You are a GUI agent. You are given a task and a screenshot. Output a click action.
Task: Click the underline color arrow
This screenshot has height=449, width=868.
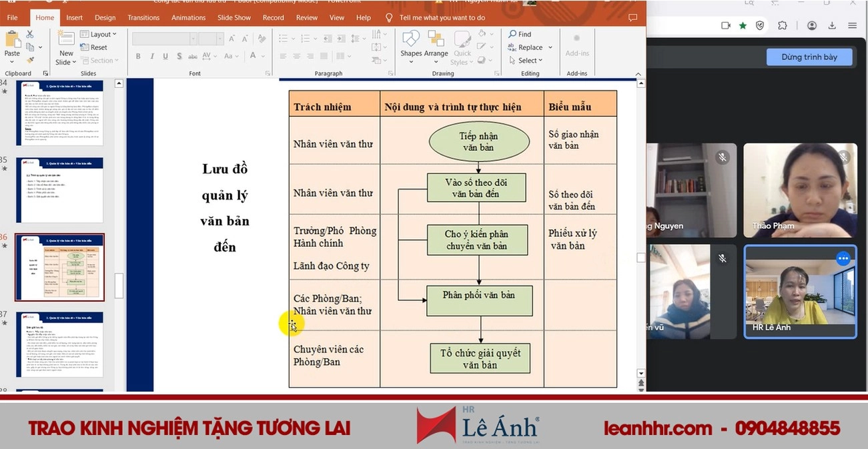[x=263, y=56]
